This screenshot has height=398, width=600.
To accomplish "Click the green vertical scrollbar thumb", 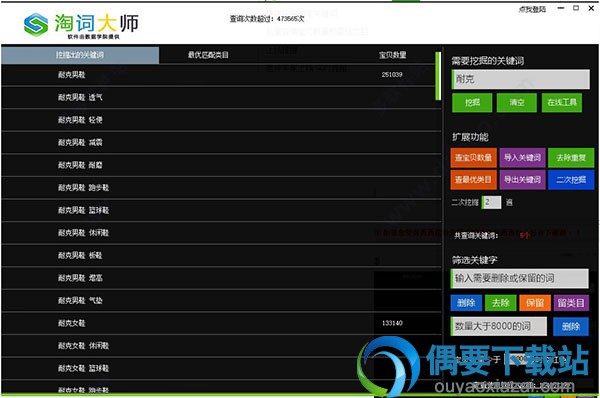I will click(438, 76).
